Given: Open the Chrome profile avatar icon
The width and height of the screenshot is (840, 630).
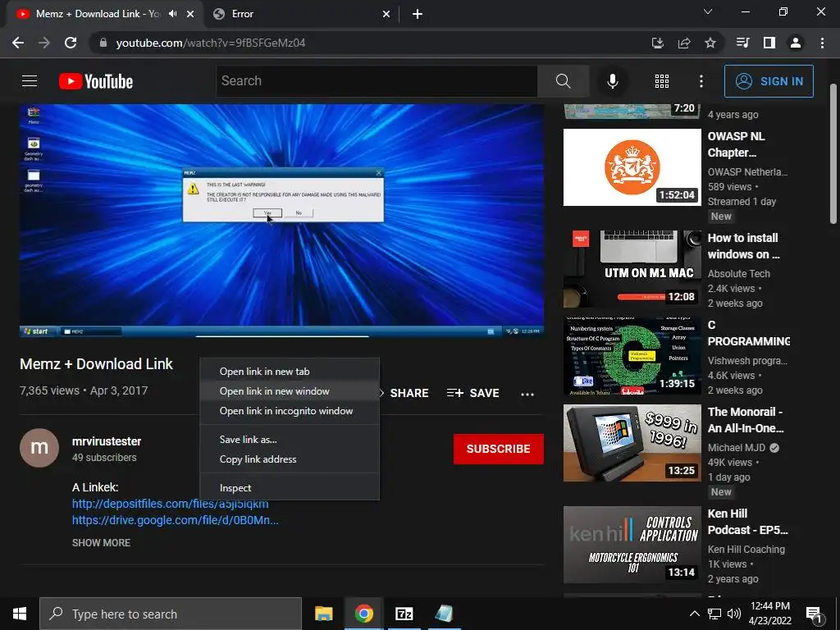Looking at the screenshot, I should pyautogui.click(x=796, y=43).
